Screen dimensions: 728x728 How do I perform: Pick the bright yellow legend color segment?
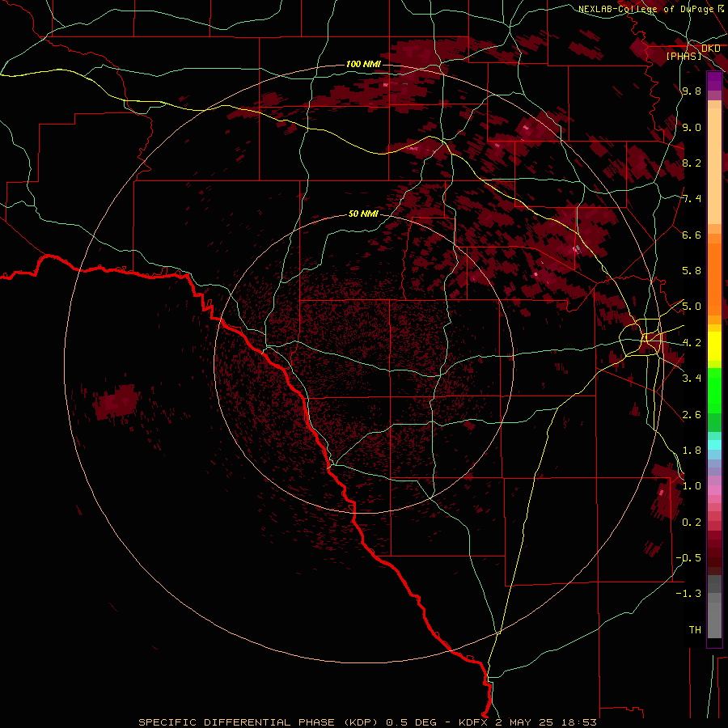point(714,346)
